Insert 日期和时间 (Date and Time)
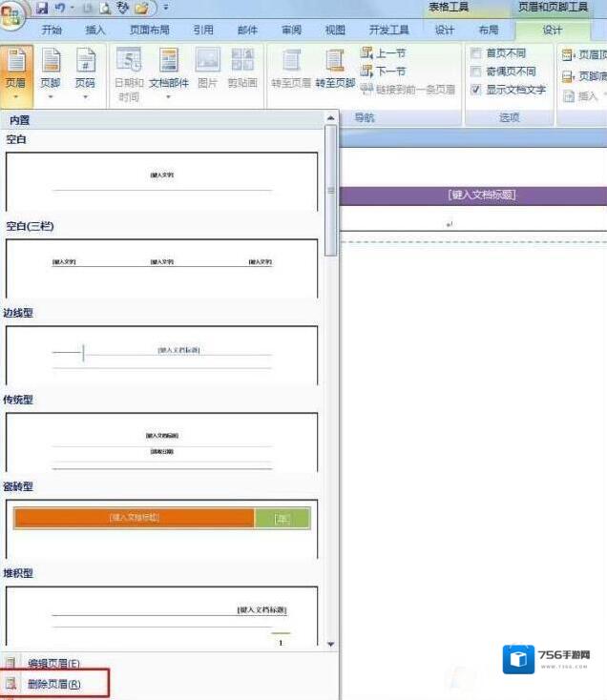Image resolution: width=607 pixels, height=700 pixels. click(129, 74)
